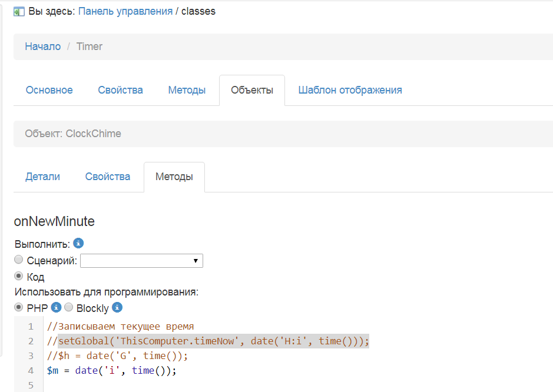This screenshot has width=553, height=392.
Task: Open the class "Методы" tab
Action: point(187,90)
